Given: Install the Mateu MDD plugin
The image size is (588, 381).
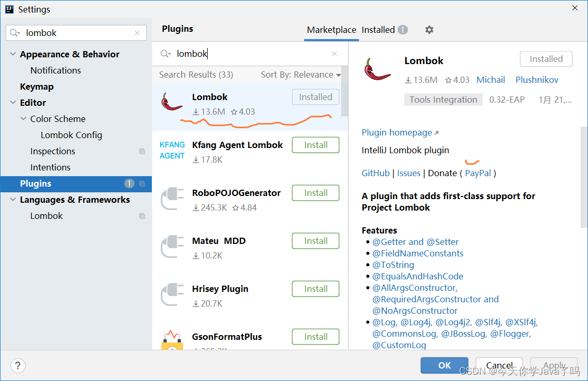Looking at the screenshot, I should [316, 241].
